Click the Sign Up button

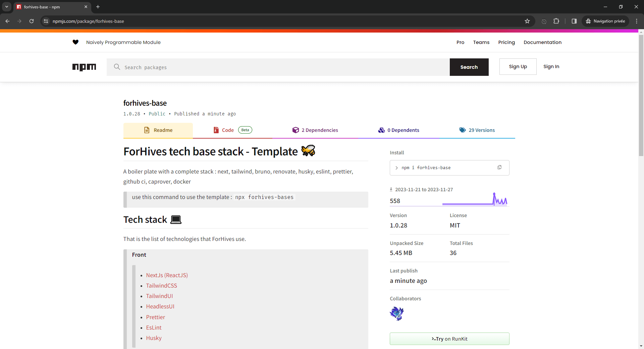518,66
